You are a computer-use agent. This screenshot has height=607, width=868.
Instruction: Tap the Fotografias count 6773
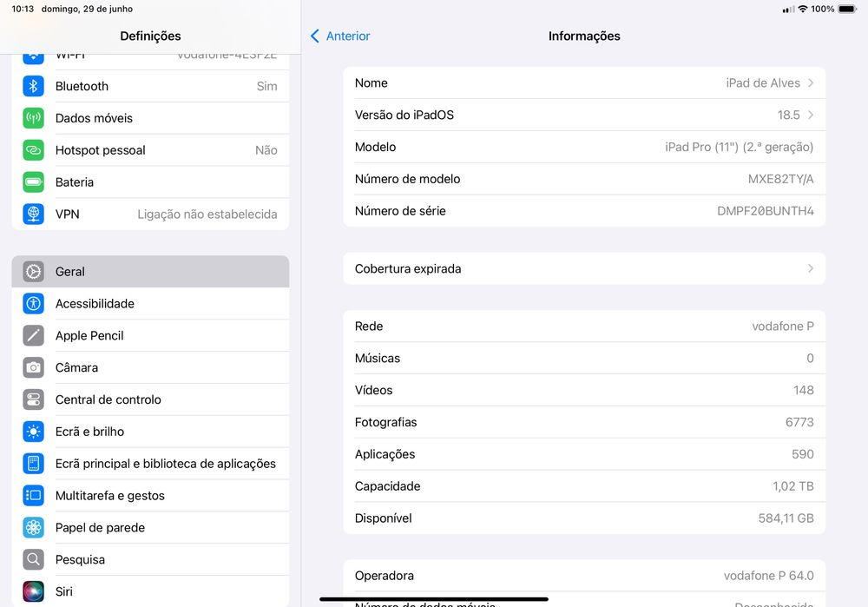pyautogui.click(x=799, y=422)
